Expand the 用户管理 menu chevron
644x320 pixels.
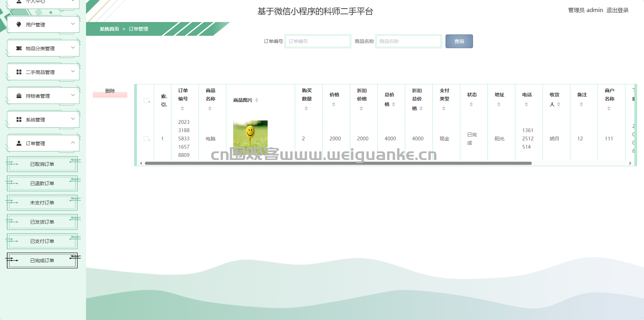click(x=73, y=24)
